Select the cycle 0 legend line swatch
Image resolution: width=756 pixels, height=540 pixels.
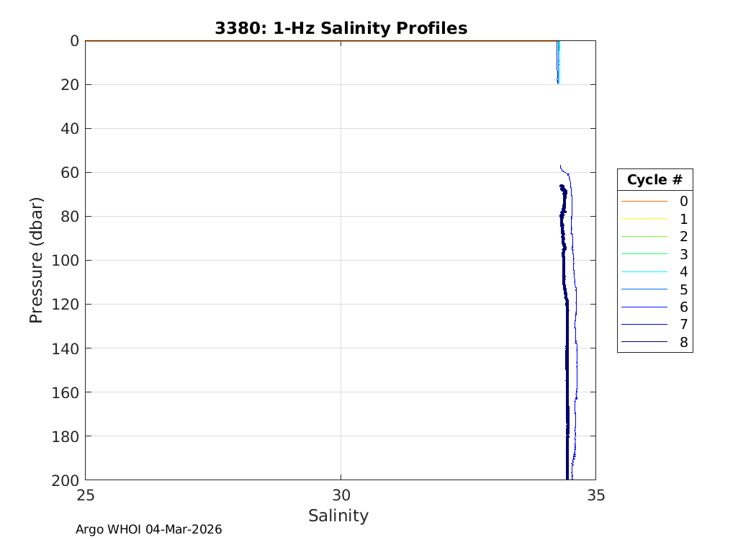pos(644,201)
